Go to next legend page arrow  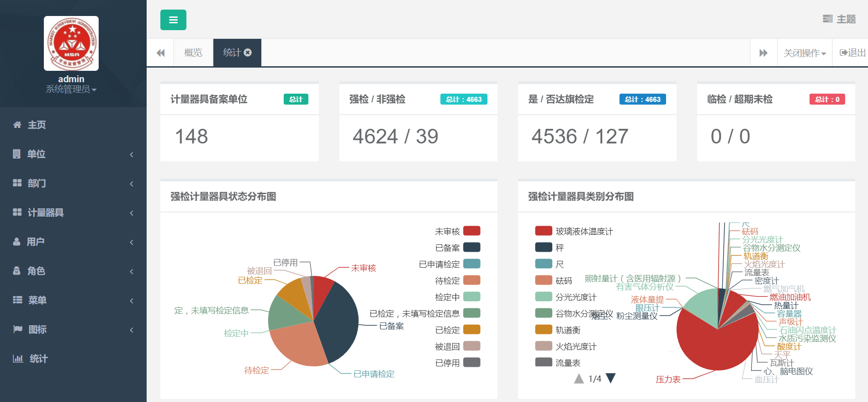pos(611,378)
